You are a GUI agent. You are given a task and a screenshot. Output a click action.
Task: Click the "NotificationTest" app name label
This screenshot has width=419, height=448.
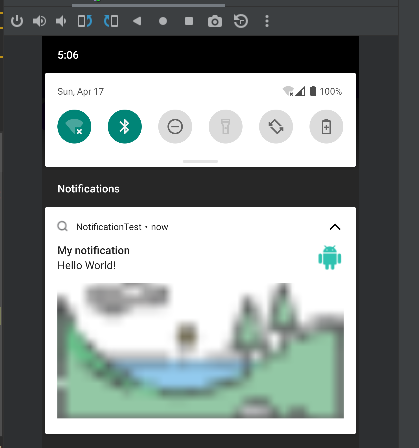(109, 227)
